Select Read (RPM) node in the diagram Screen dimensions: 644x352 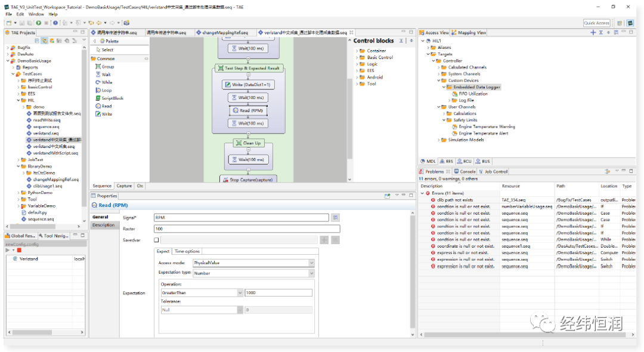(248, 110)
